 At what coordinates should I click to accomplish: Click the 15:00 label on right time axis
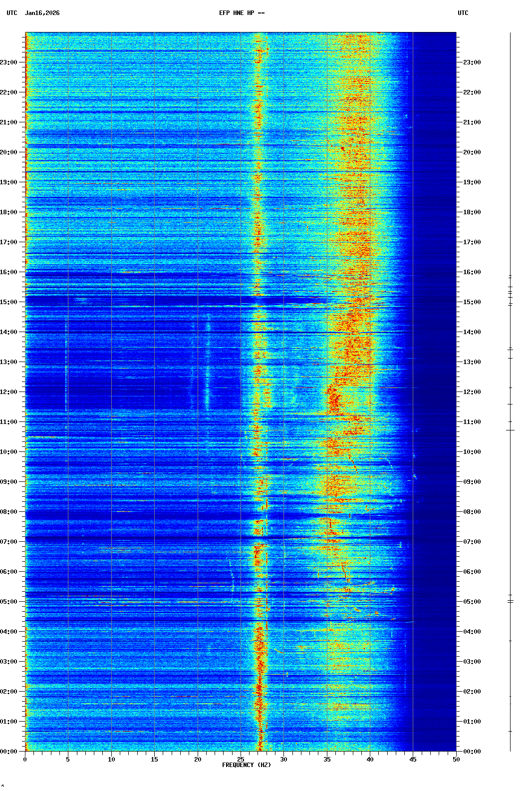[472, 302]
